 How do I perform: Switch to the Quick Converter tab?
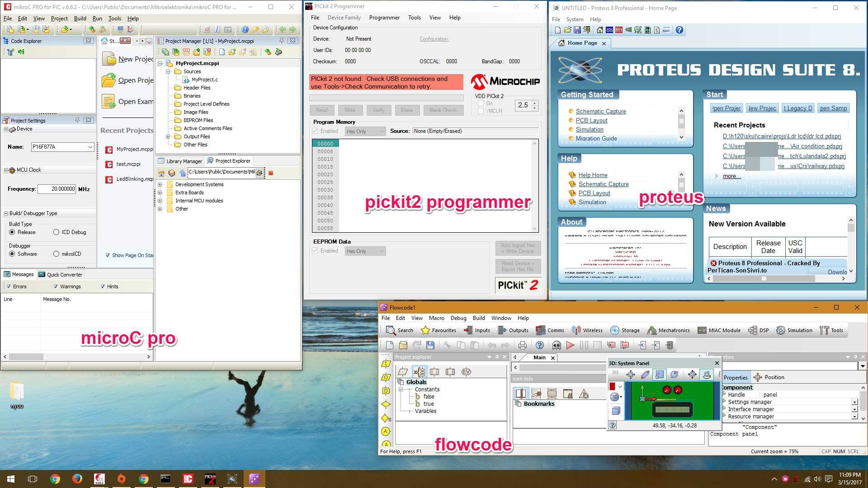tap(61, 275)
